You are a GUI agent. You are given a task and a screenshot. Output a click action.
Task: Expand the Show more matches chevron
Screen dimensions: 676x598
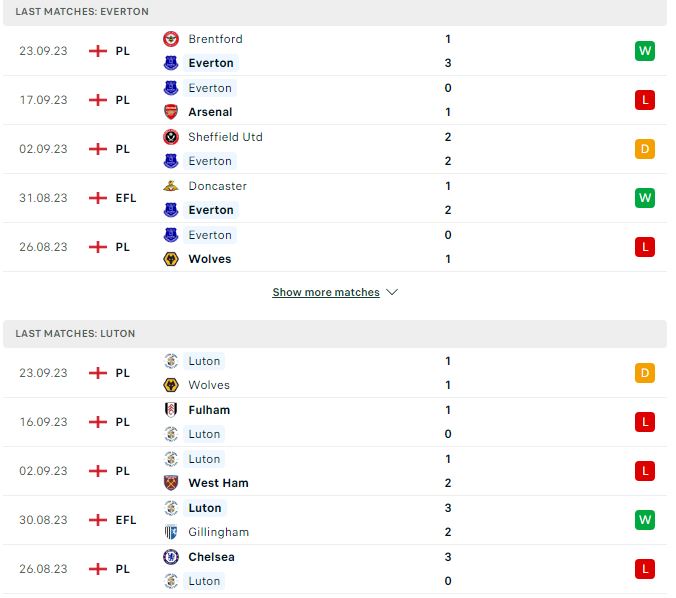[392, 292]
